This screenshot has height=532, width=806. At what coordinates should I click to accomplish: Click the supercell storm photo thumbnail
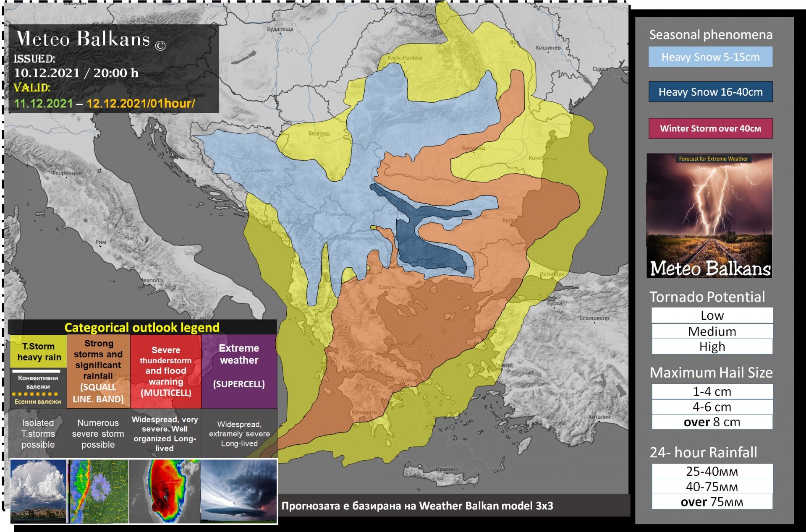239,491
